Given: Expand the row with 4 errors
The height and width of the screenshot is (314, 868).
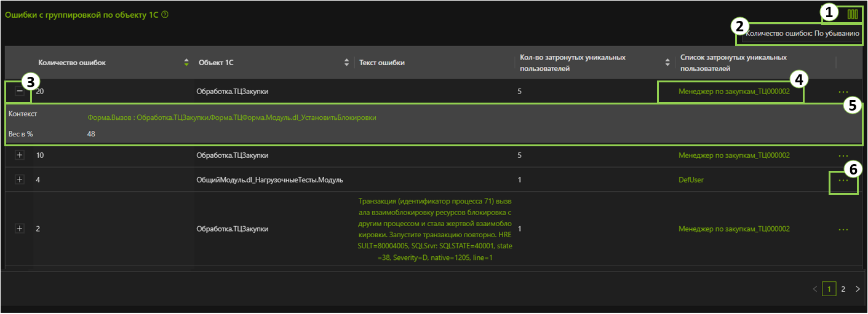Looking at the screenshot, I should pos(20,179).
